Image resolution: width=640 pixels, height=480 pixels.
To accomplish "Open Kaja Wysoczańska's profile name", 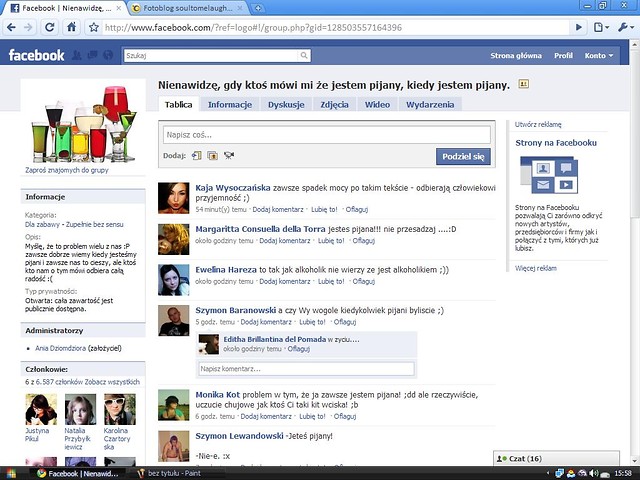I will coord(233,188).
